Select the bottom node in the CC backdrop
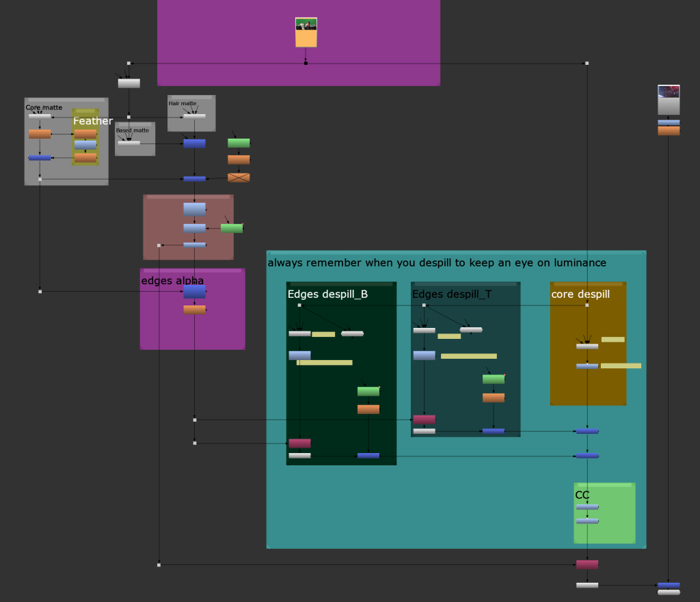Screen dimensions: 700x602 [587, 521]
